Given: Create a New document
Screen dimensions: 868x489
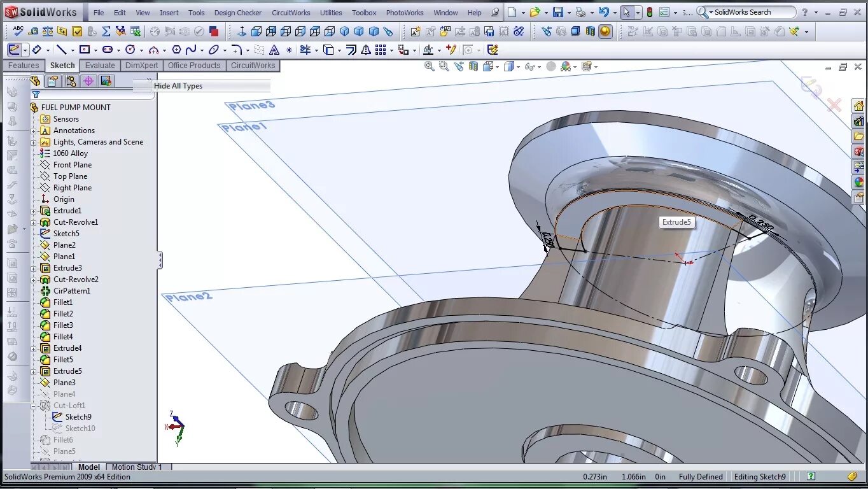Looking at the screenshot, I should tap(512, 12).
